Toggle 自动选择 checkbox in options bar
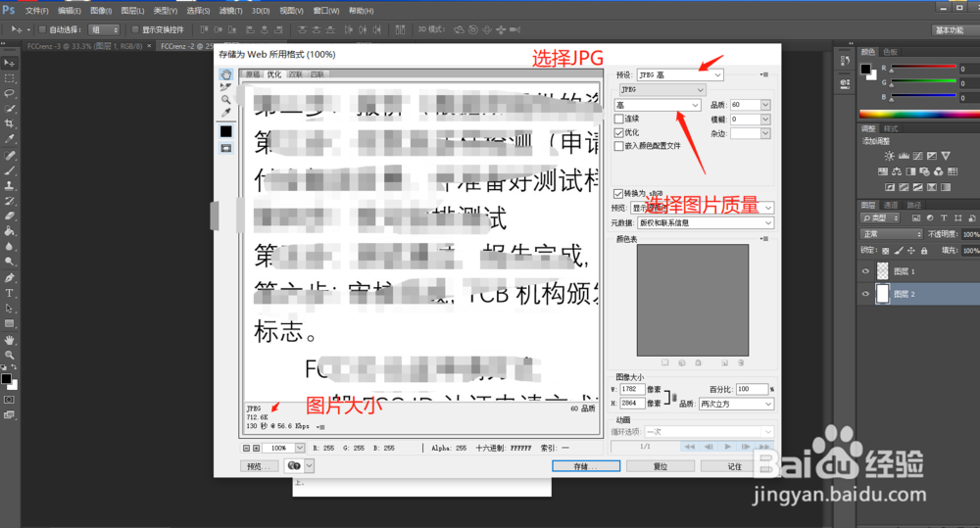Screen dimensions: 980x528 click(42, 29)
